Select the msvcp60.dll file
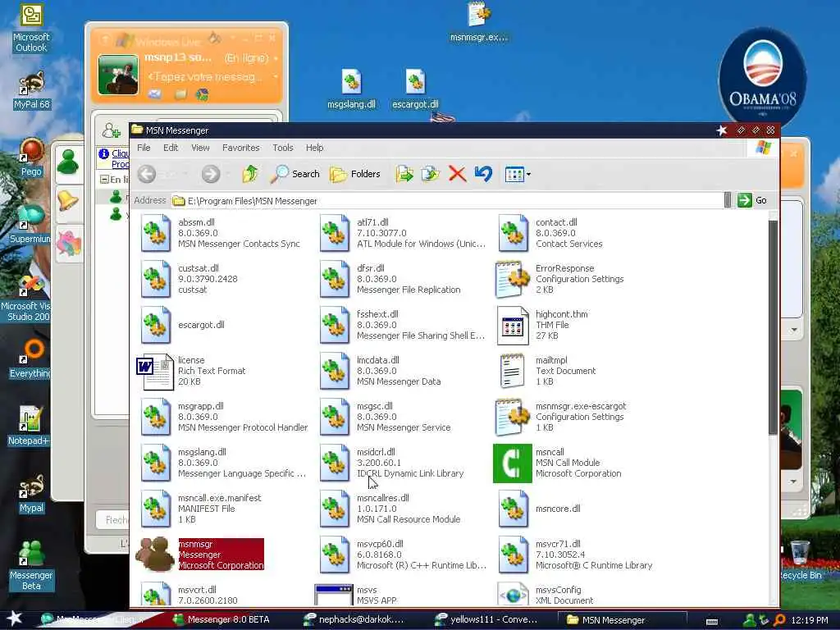 402,555
